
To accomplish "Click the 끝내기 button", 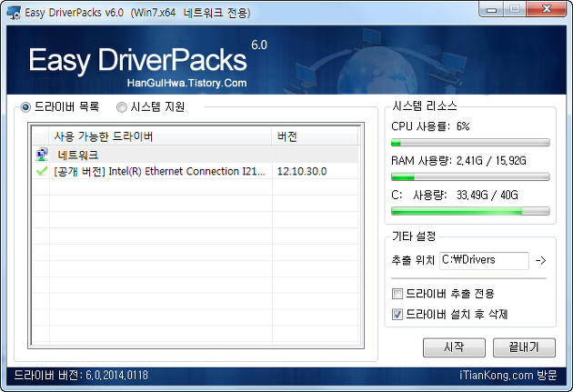I will coord(524,347).
